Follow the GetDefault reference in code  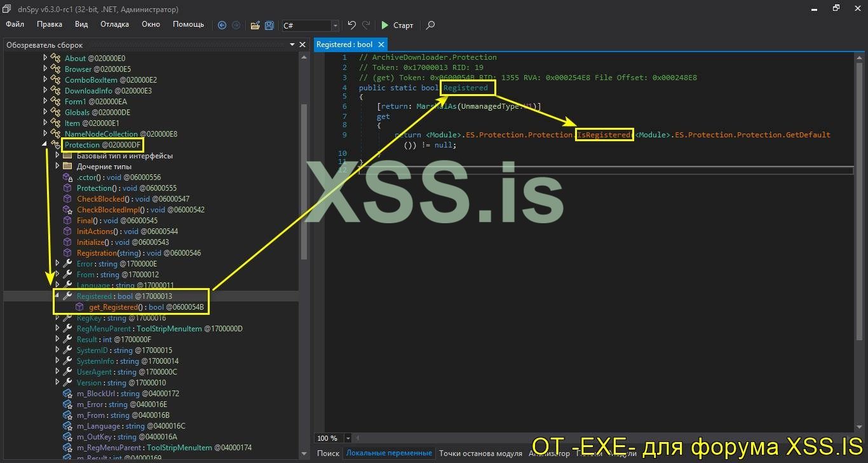click(x=808, y=135)
